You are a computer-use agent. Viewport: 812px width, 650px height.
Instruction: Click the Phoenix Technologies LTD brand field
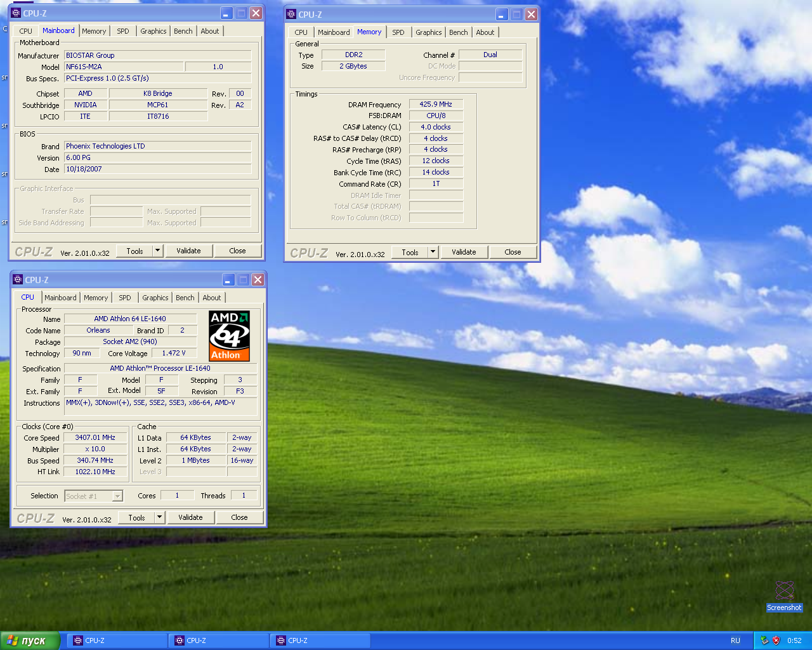pos(158,146)
